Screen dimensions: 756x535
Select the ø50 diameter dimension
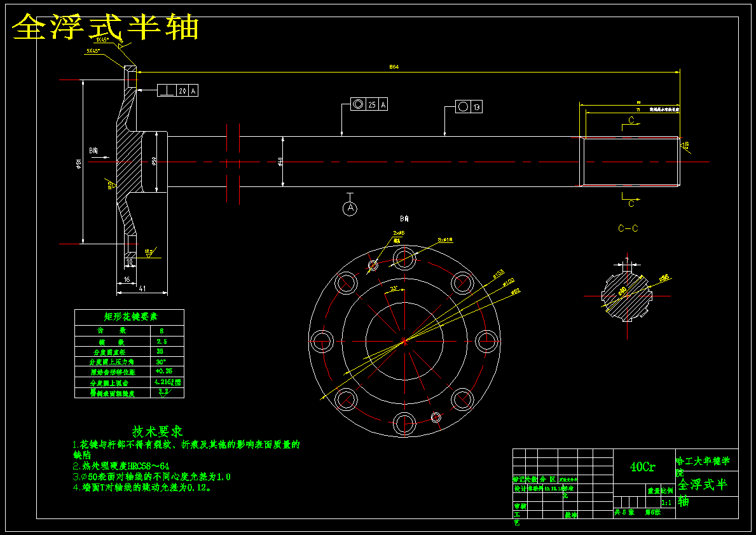154,161
